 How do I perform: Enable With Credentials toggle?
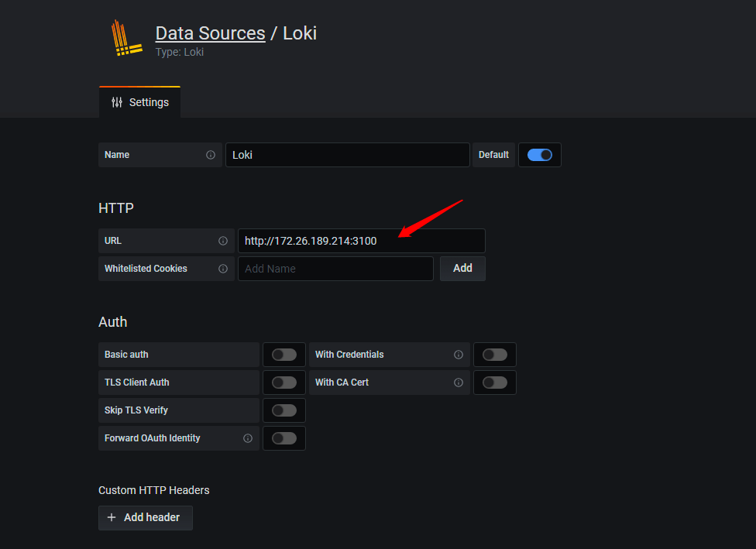[495, 355]
